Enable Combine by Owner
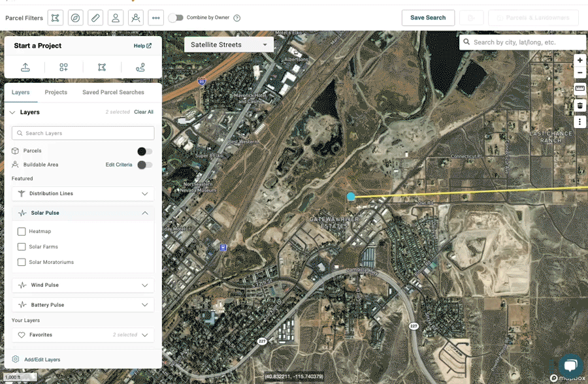588x384 pixels. coord(176,18)
